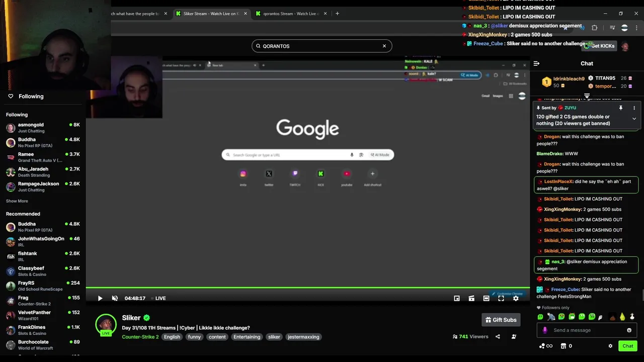644x362 pixels.
Task: Open Burchocolate recommended channel
Action: [x=43, y=345]
